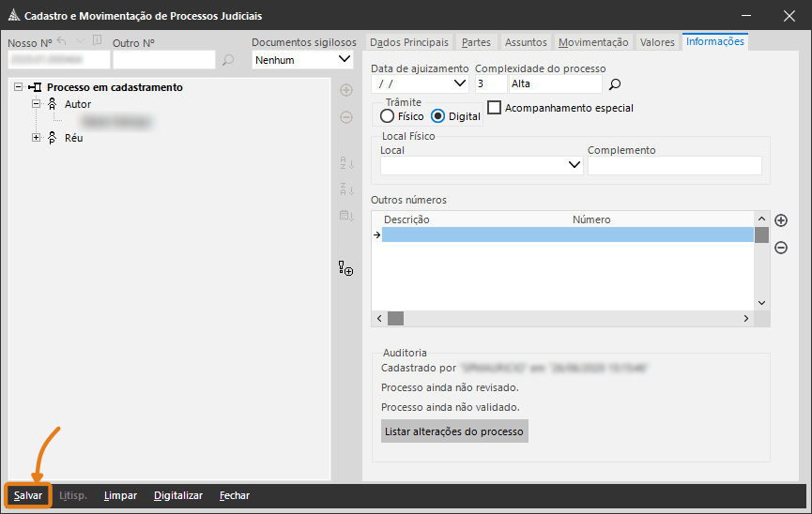Click the Autor person icon in tree
The image size is (812, 514).
point(53,104)
